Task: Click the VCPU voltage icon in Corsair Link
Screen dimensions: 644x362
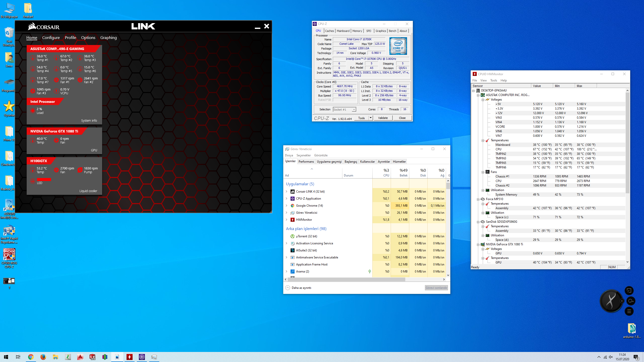Action: click(x=56, y=91)
